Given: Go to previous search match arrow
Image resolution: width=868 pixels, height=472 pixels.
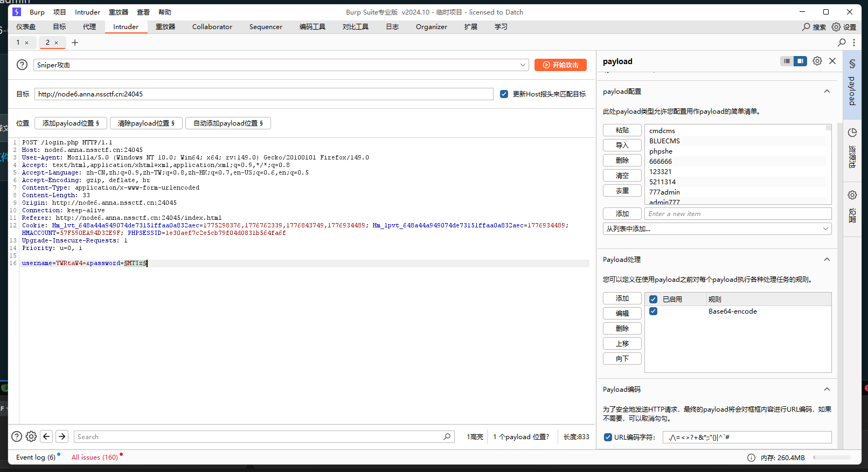Looking at the screenshot, I should pos(47,436).
